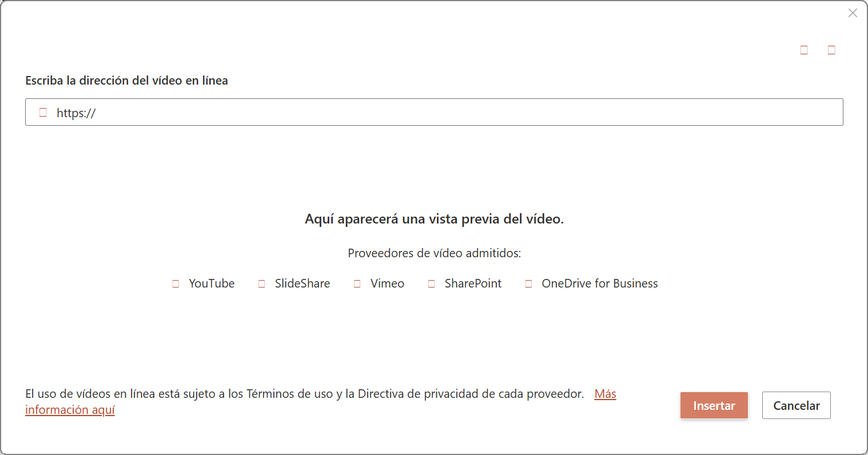Click the YouTube provider icon

pyautogui.click(x=176, y=284)
